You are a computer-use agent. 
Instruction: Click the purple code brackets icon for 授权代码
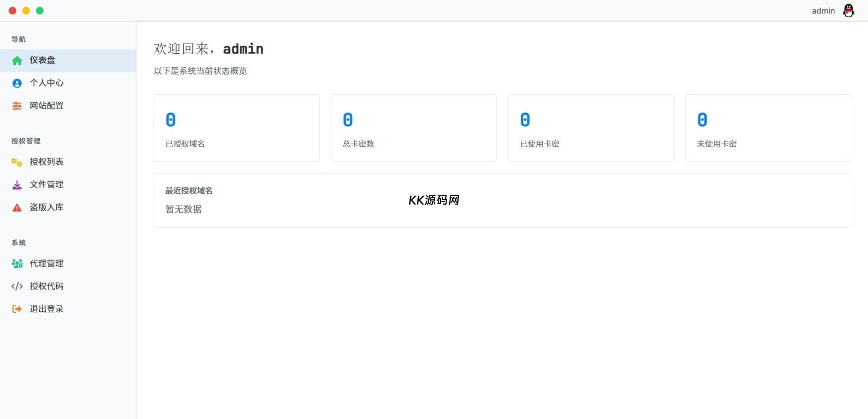pos(17,286)
